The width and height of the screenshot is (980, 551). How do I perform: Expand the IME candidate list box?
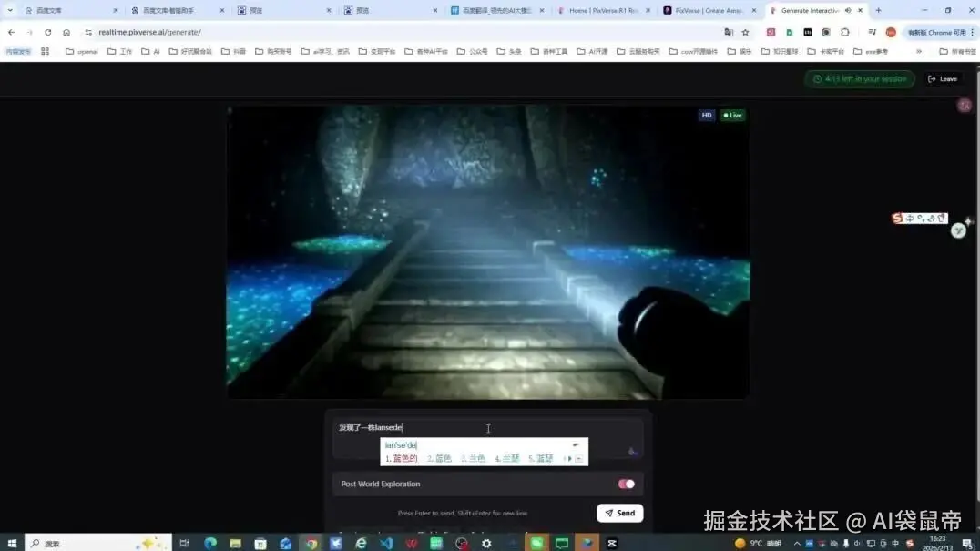click(578, 458)
